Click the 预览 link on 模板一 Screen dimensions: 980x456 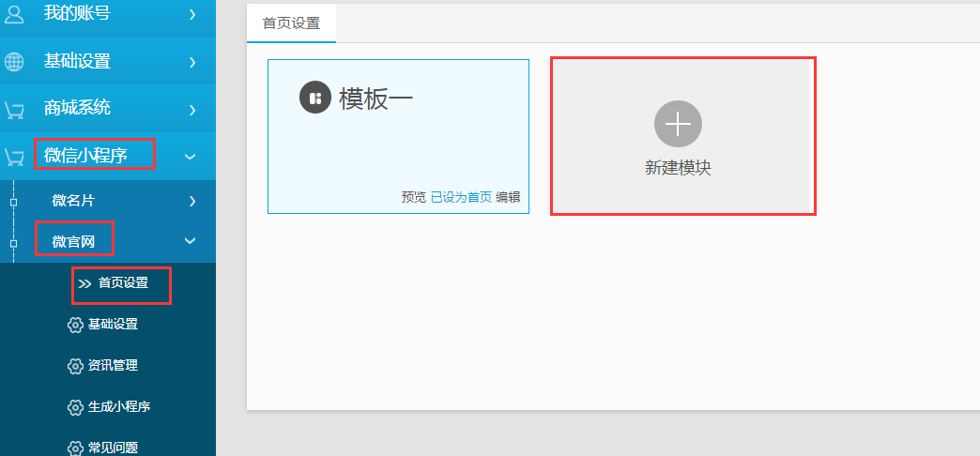pyautogui.click(x=414, y=197)
